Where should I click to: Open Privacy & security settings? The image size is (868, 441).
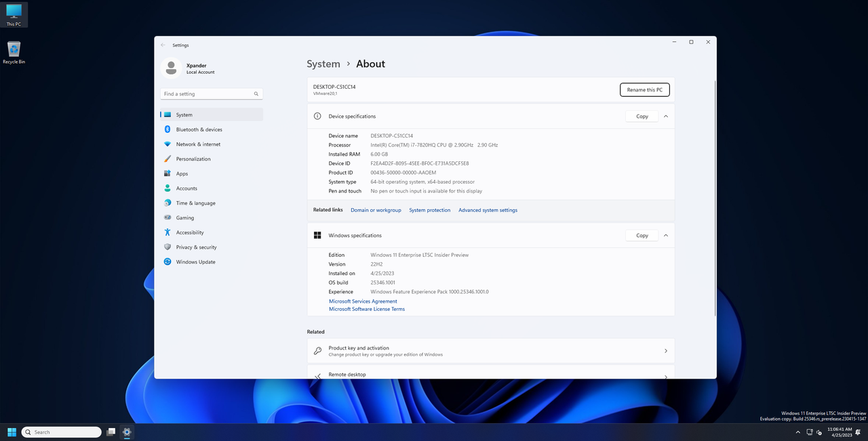pos(212,247)
